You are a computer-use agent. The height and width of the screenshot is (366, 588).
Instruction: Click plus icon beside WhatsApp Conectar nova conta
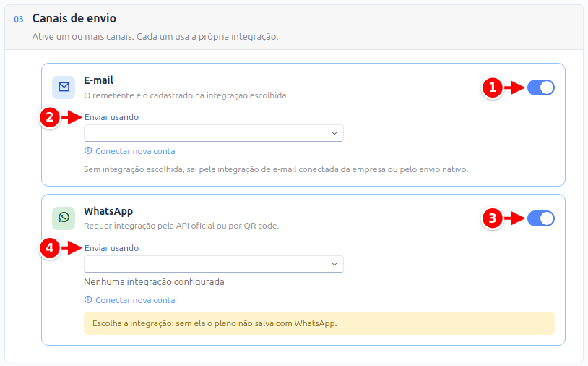(x=88, y=299)
